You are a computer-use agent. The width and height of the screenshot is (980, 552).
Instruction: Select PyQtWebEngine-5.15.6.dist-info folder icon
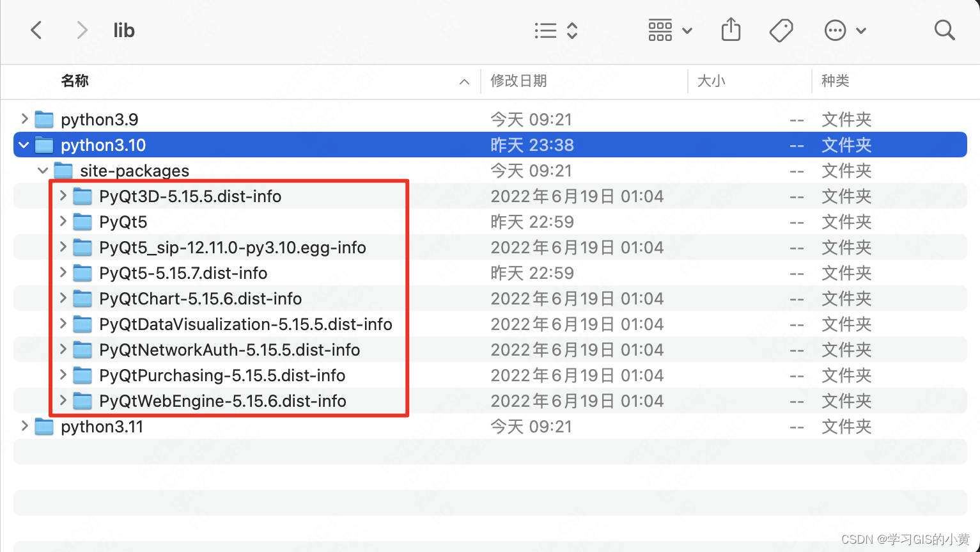tap(82, 401)
